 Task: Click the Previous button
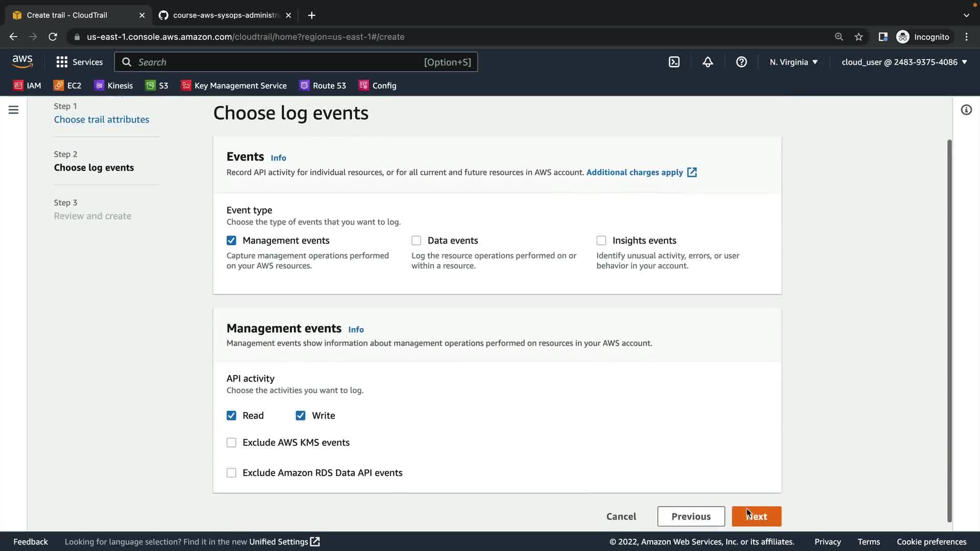pyautogui.click(x=691, y=516)
